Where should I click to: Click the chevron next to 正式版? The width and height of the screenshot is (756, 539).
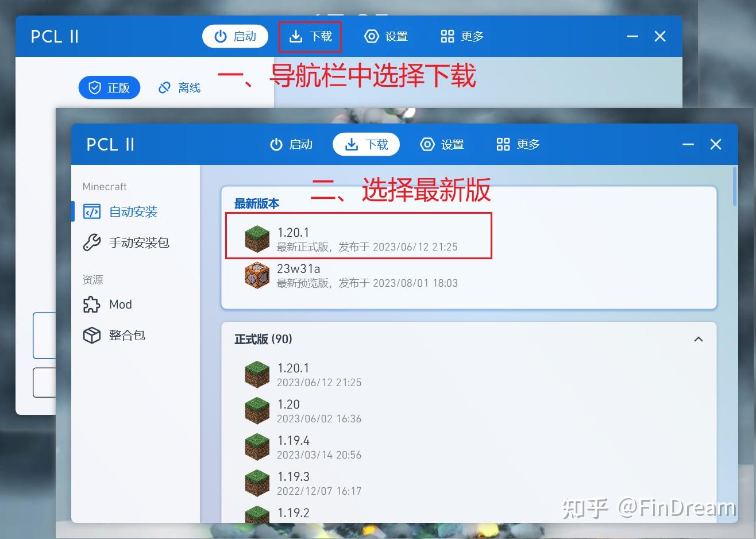pyautogui.click(x=699, y=339)
